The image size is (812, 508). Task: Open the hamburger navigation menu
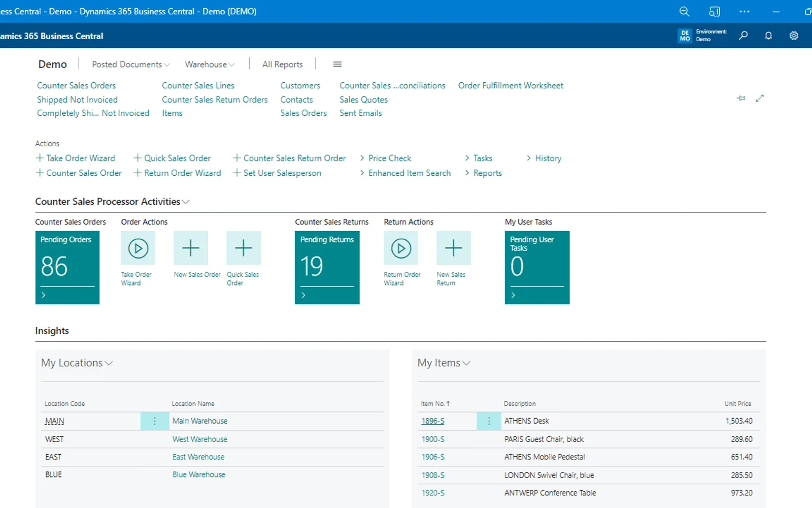tap(337, 64)
